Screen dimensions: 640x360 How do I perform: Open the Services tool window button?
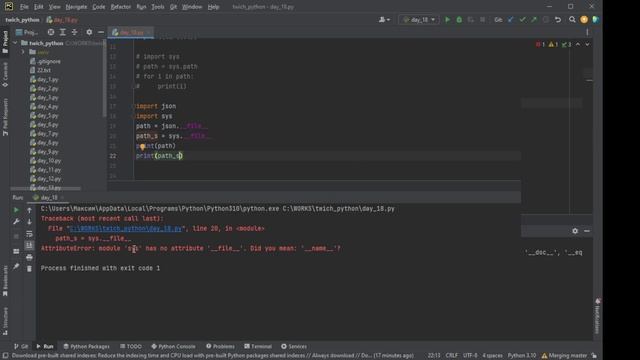pos(294,346)
